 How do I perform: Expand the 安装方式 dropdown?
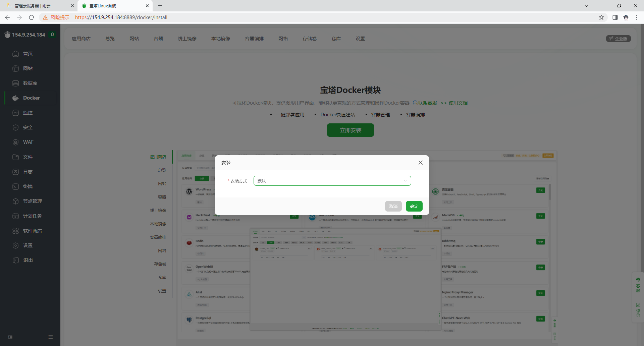coord(332,181)
